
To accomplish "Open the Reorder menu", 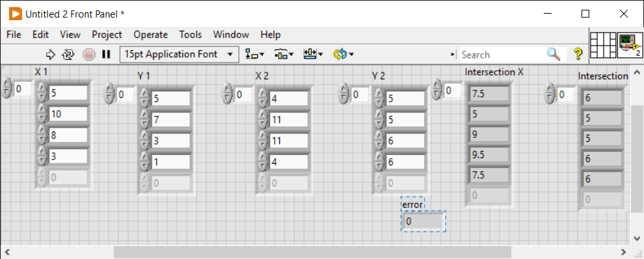I will pyautogui.click(x=344, y=54).
